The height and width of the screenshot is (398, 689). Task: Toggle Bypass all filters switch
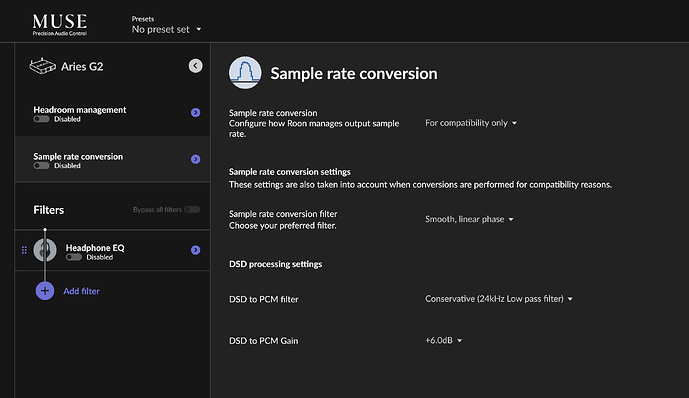click(x=192, y=210)
